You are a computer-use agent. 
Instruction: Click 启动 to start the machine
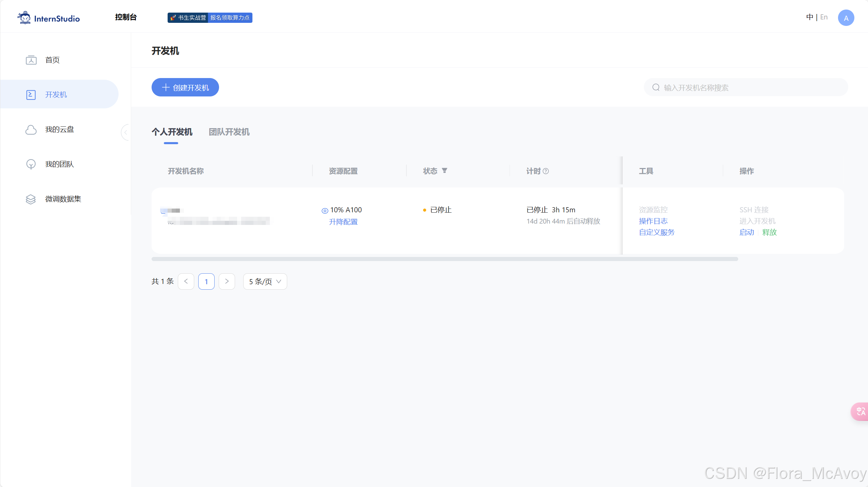(746, 232)
